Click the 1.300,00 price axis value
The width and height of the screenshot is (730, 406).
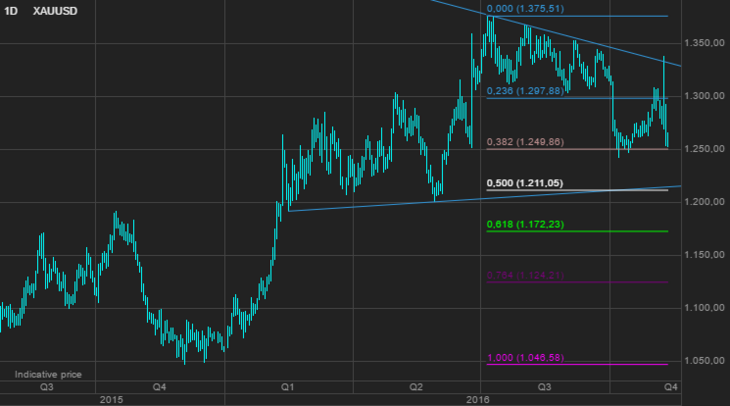[704, 96]
